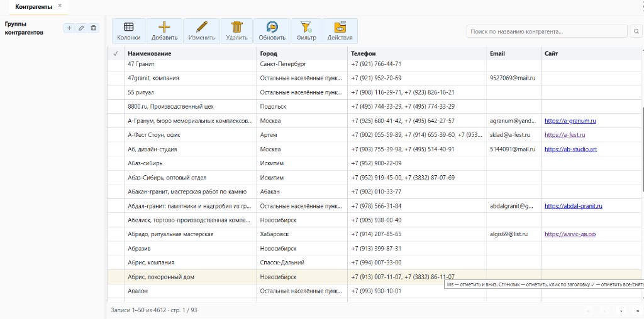Click email sklad@a-fest.ru cell

(514, 135)
